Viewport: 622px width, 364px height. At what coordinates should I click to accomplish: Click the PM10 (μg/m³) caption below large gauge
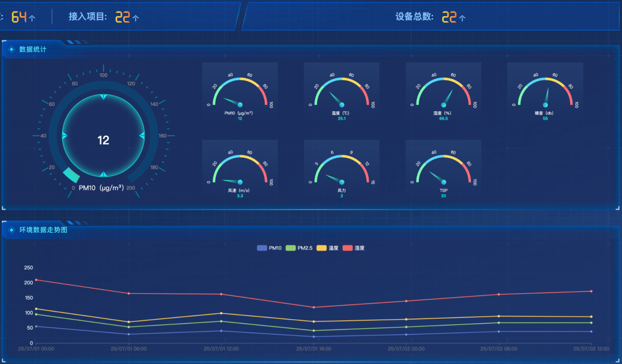[101, 188]
